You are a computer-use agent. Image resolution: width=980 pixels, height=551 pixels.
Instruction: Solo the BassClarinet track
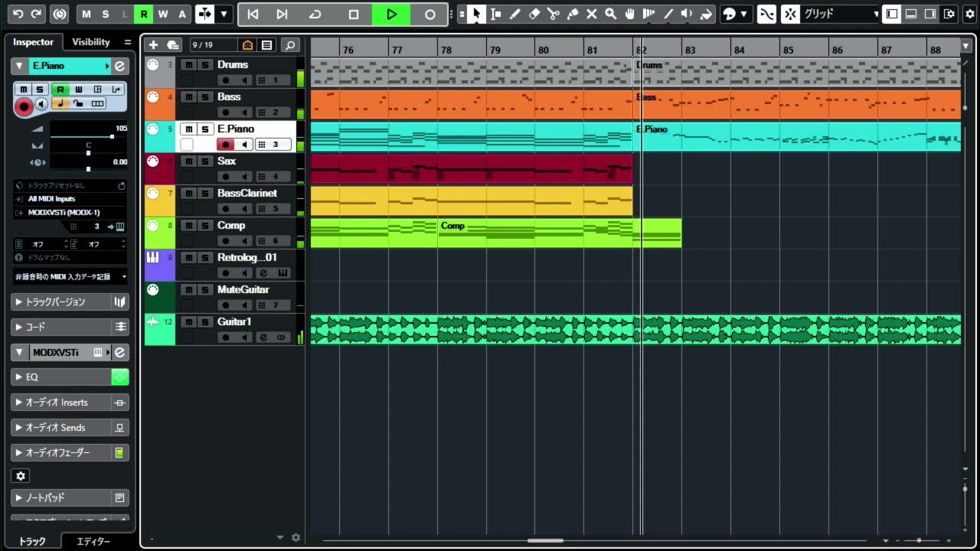click(x=205, y=193)
